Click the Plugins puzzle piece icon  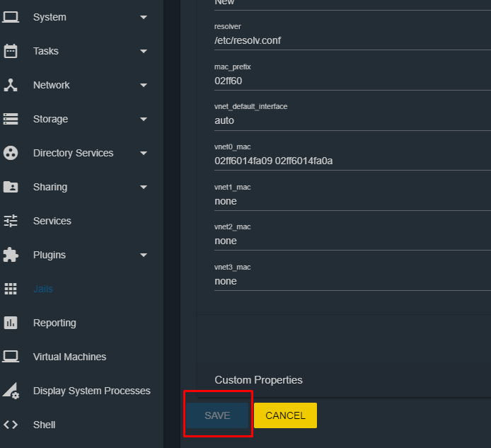11,255
